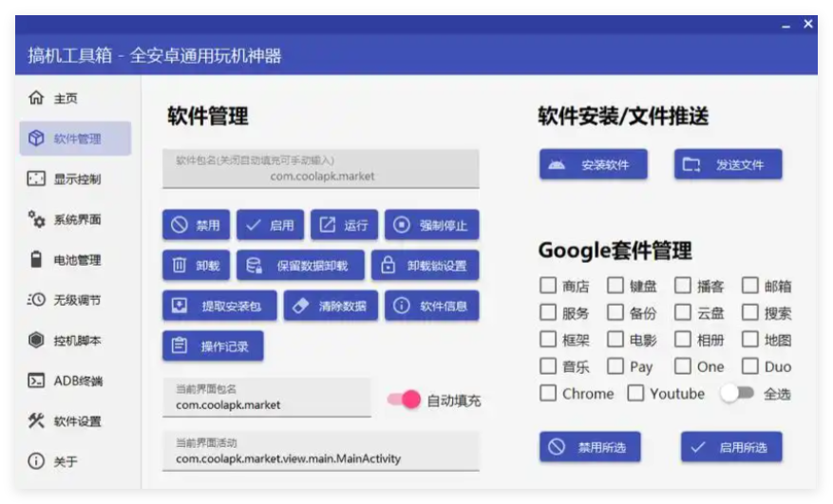Click the 提取安装包 download icon button
The height and width of the screenshot is (504, 833).
[219, 306]
